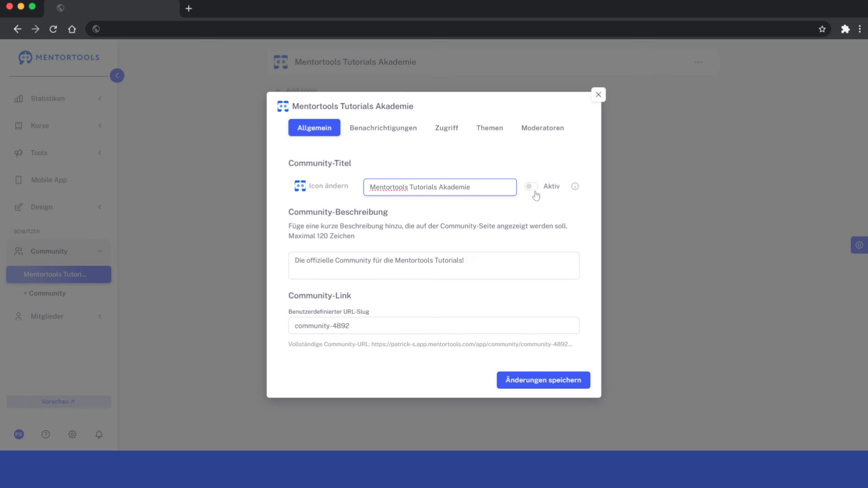The height and width of the screenshot is (488, 868).
Task: Click the browser home icon
Action: 72,29
